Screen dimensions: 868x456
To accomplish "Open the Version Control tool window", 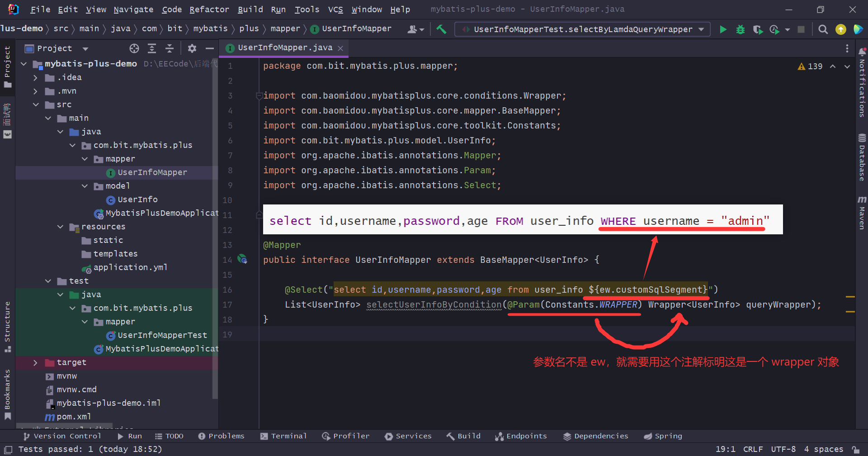I will (x=62, y=436).
